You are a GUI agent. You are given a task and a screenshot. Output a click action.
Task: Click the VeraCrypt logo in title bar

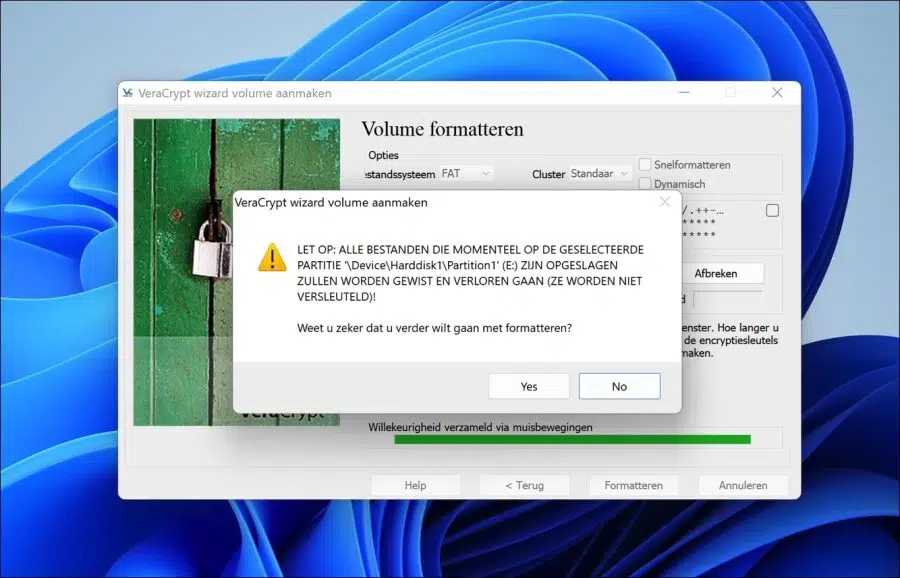[128, 93]
